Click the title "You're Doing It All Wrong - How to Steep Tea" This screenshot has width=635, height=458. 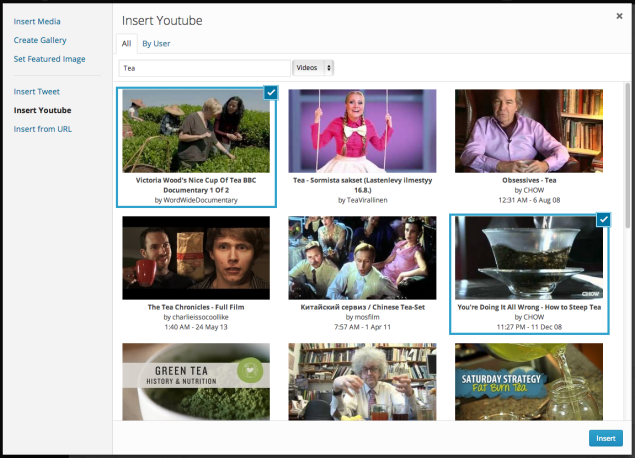coord(529,307)
